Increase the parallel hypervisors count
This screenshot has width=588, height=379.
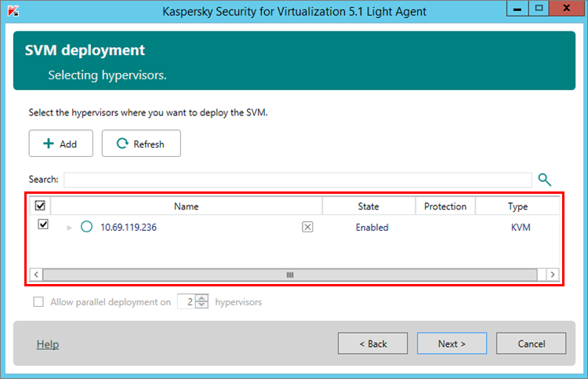point(201,298)
